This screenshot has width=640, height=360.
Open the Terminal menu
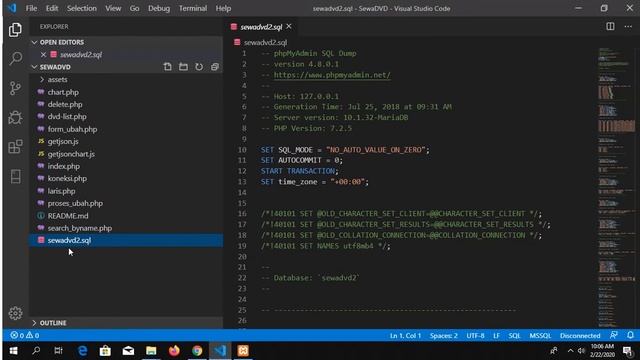[x=193, y=8]
